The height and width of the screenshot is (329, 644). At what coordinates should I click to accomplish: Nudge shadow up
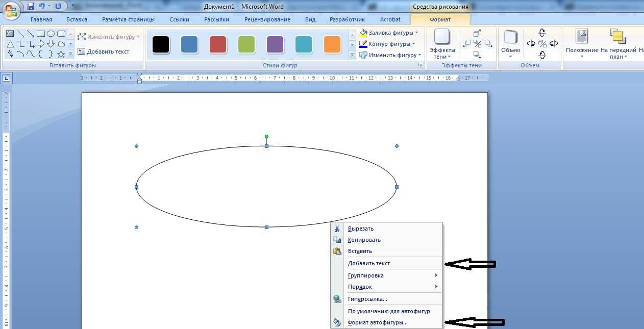477,33
